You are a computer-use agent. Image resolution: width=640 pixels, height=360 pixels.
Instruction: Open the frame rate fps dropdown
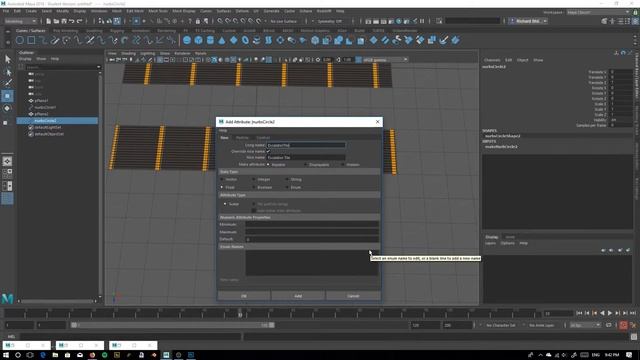[585, 325]
